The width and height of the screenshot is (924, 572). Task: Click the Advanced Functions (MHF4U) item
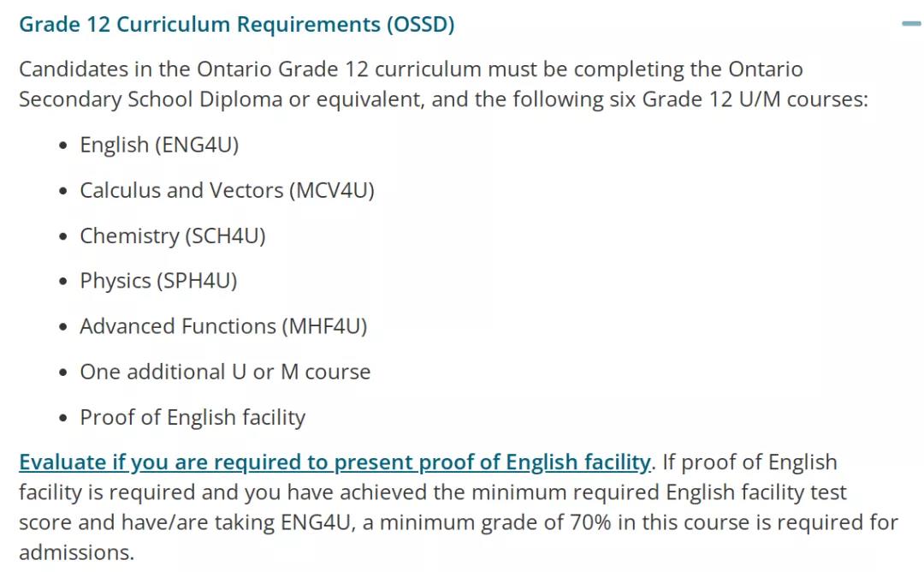tap(223, 326)
